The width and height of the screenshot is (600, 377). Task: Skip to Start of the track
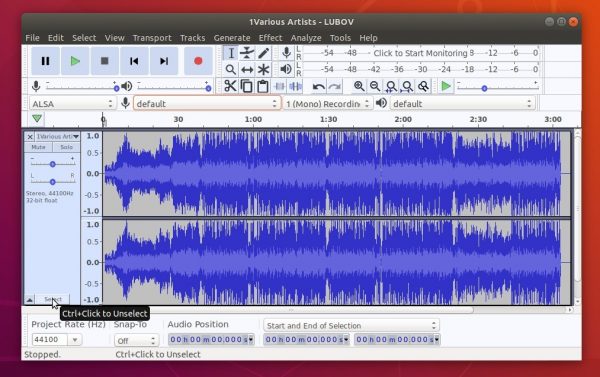(134, 61)
